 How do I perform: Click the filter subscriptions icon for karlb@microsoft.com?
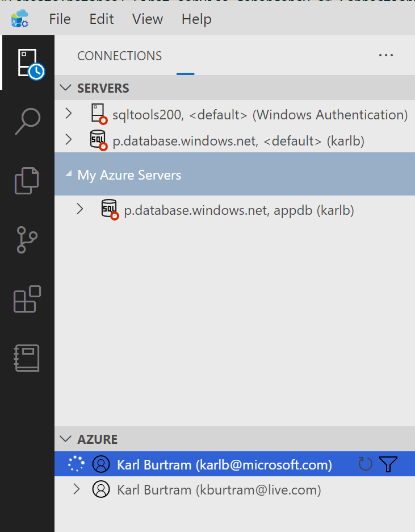coord(388,464)
